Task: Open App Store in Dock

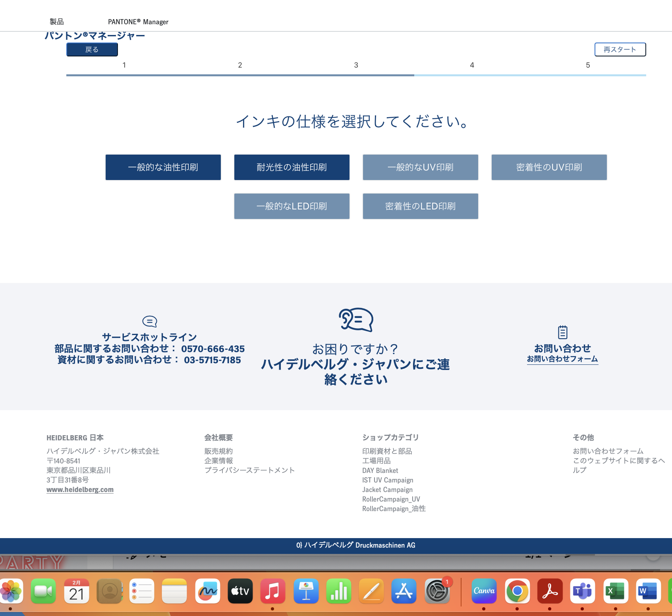Action: click(404, 591)
